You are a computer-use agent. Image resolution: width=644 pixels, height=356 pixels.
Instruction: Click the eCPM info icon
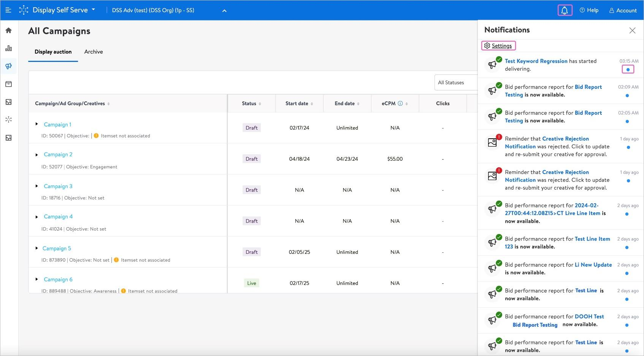(x=400, y=103)
